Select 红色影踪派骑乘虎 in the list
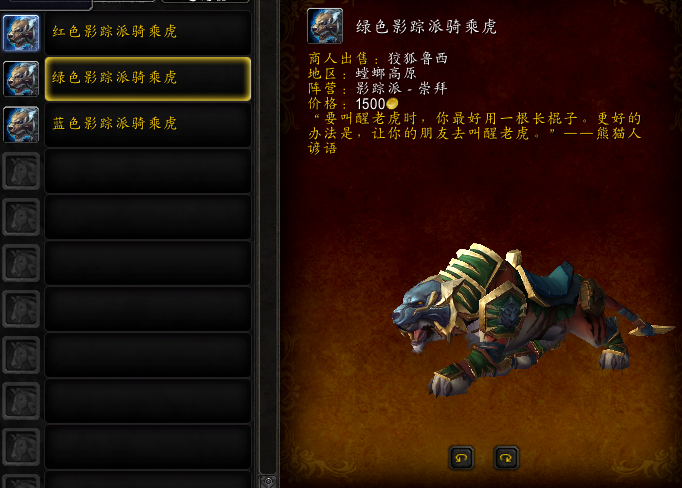682x488 pixels. 148,33
